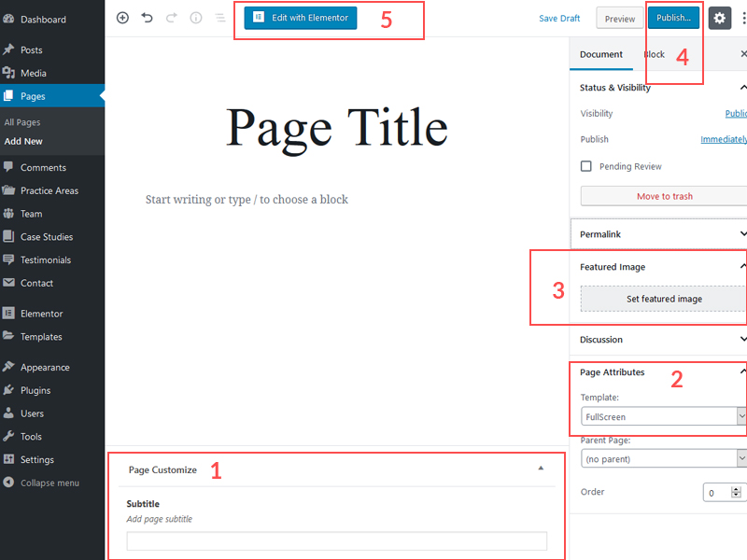The height and width of the screenshot is (560, 747).
Task: Click the Subtitle text input field
Action: 336,540
